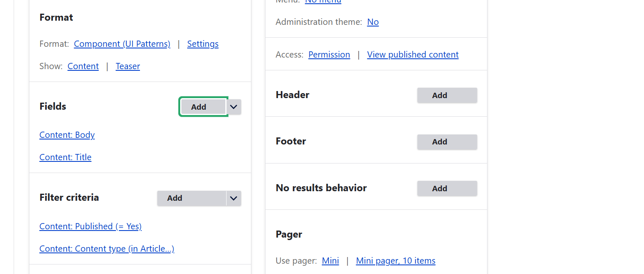The height and width of the screenshot is (274, 644).
Task: Open the format Settings link
Action: 203,43
